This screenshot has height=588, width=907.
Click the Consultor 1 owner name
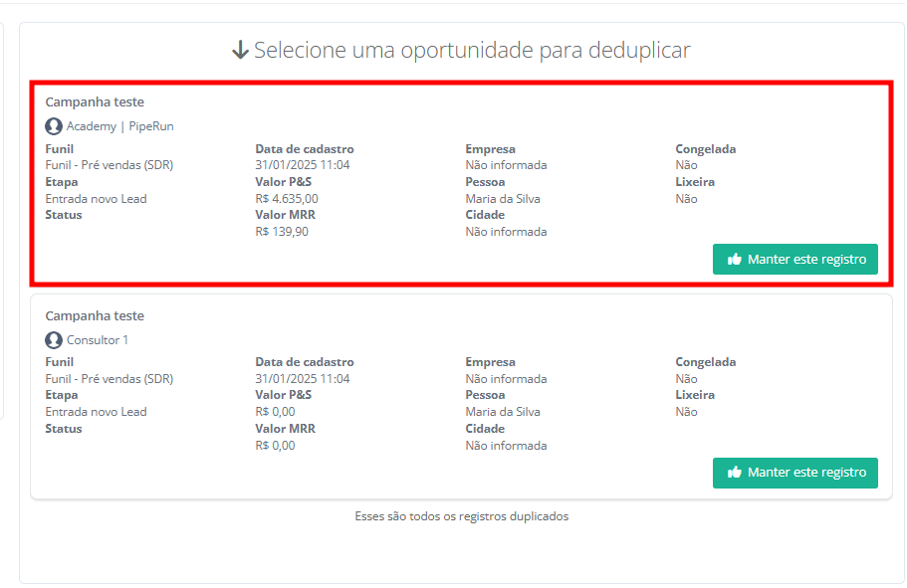[98, 340]
